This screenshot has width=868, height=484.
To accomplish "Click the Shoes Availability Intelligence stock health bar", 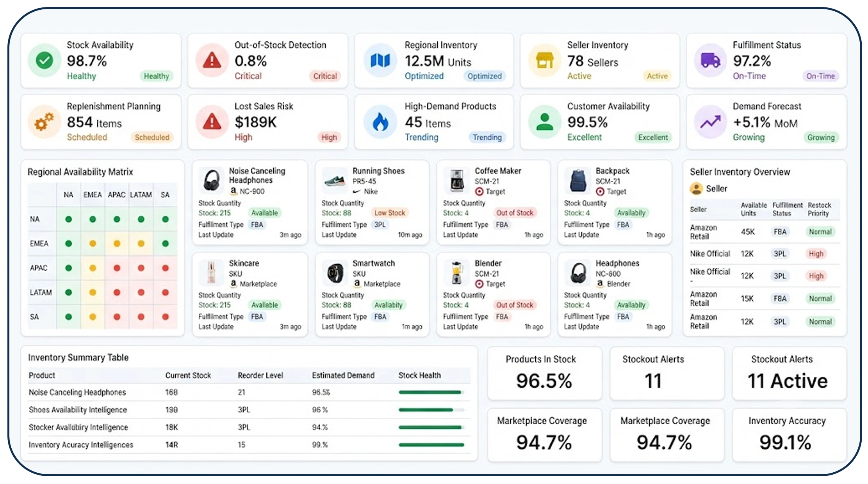I will [431, 410].
